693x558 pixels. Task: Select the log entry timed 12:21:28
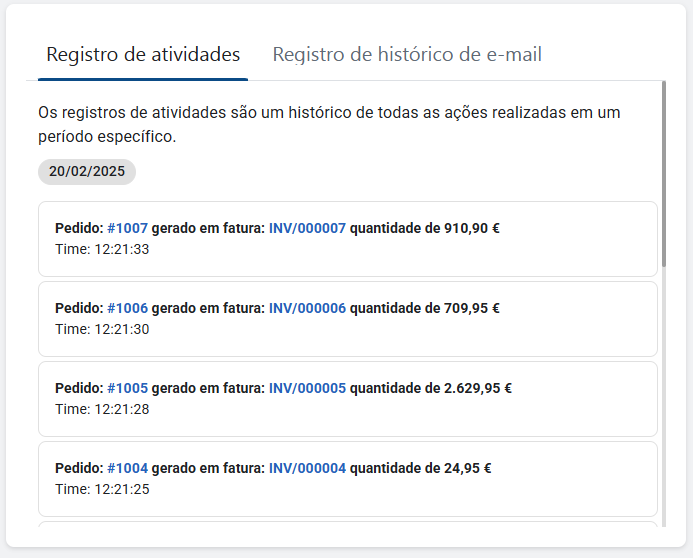[348, 399]
